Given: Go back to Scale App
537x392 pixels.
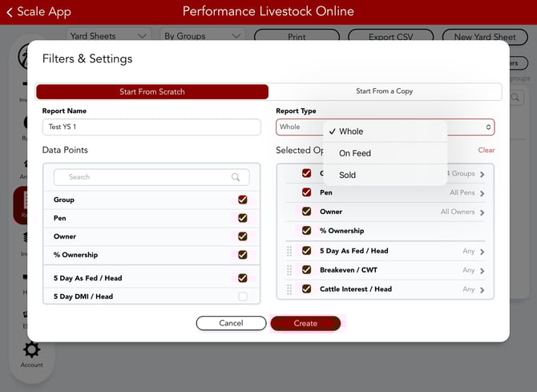Looking at the screenshot, I should 38,12.
